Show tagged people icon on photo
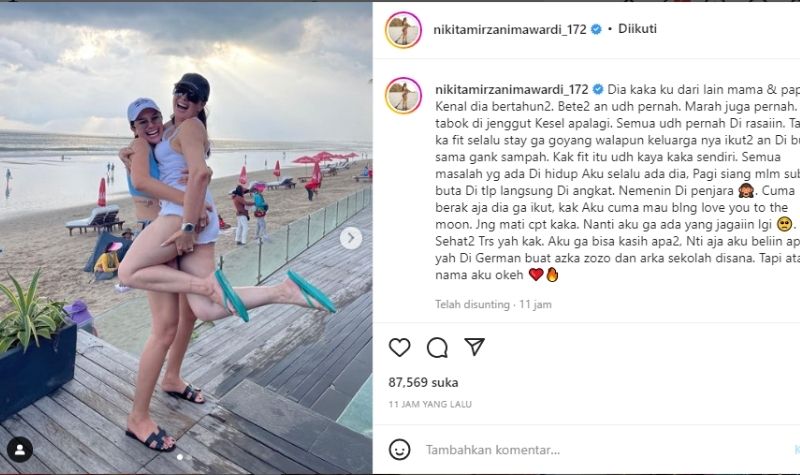The width and height of the screenshot is (800, 475). [20, 449]
